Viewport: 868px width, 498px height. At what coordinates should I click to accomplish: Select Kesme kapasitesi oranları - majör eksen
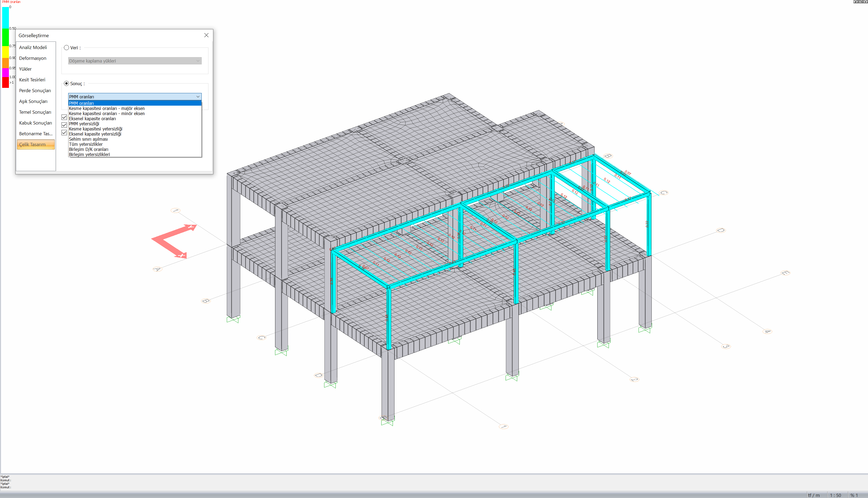[x=107, y=108]
